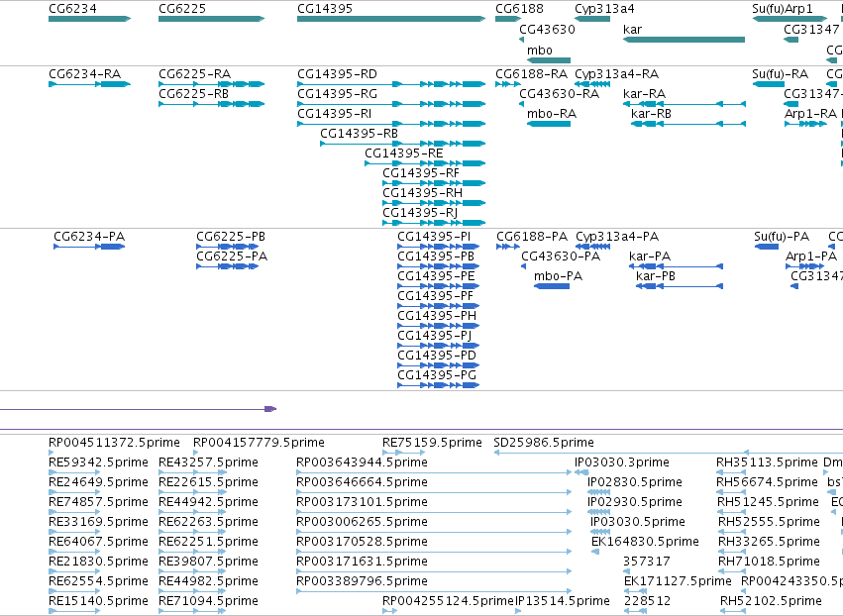The height and width of the screenshot is (616, 843).
Task: Open transcript CG6234-RA
Action: [x=84, y=73]
